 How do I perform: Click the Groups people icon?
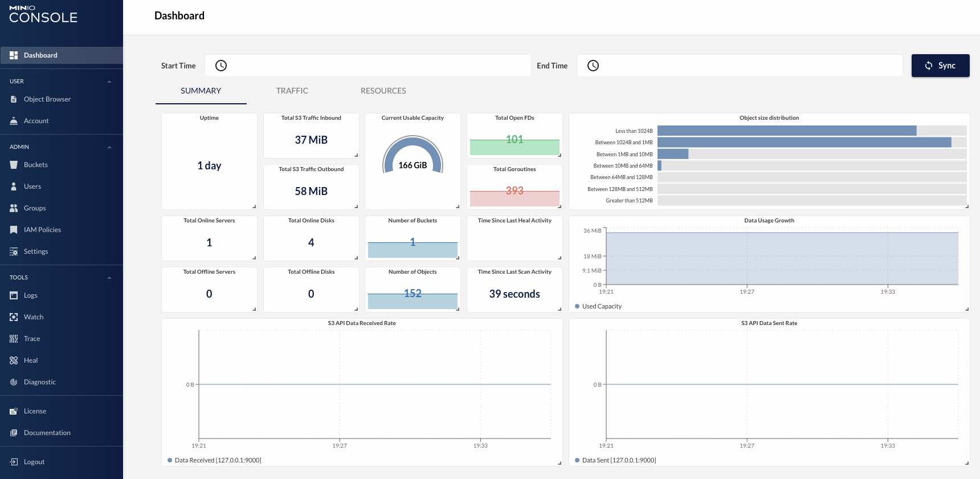point(14,208)
